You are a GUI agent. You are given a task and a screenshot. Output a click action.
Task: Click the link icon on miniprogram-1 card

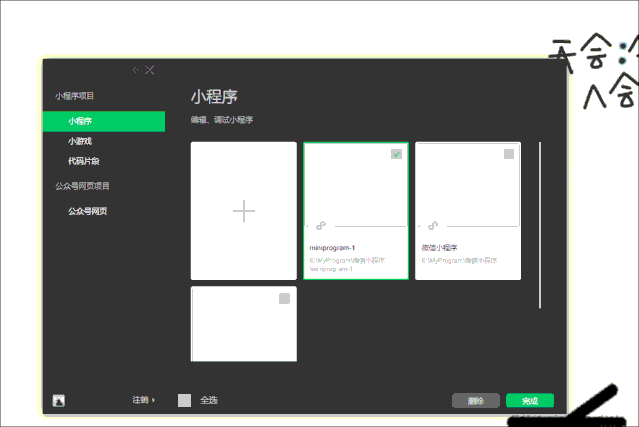pyautogui.click(x=321, y=225)
